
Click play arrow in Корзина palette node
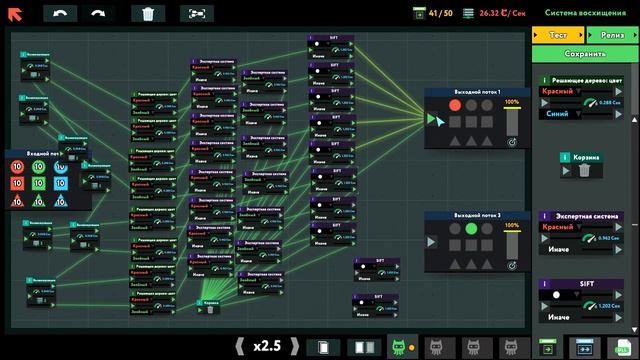[566, 171]
